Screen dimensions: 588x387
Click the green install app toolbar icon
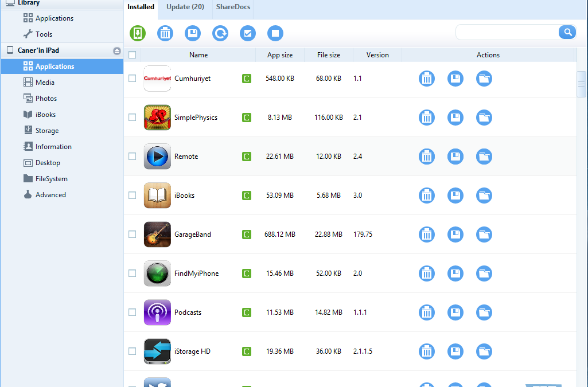pyautogui.click(x=138, y=33)
